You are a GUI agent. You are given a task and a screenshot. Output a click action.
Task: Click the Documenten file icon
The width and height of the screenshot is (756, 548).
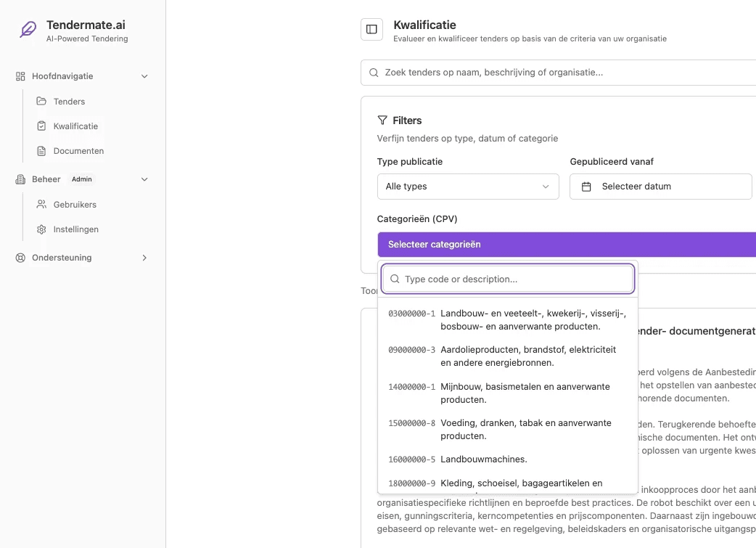41,151
